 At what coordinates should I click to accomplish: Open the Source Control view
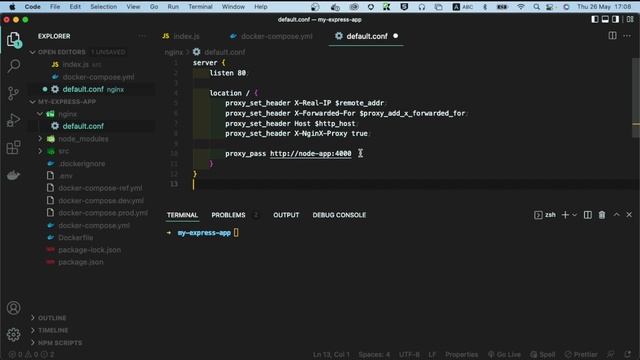coord(13,93)
